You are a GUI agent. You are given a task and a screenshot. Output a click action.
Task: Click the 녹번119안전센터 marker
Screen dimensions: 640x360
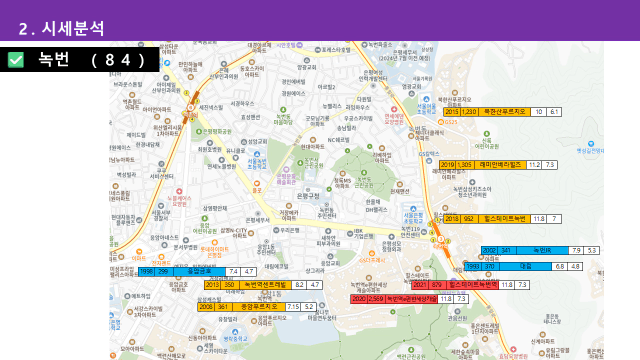424,232
